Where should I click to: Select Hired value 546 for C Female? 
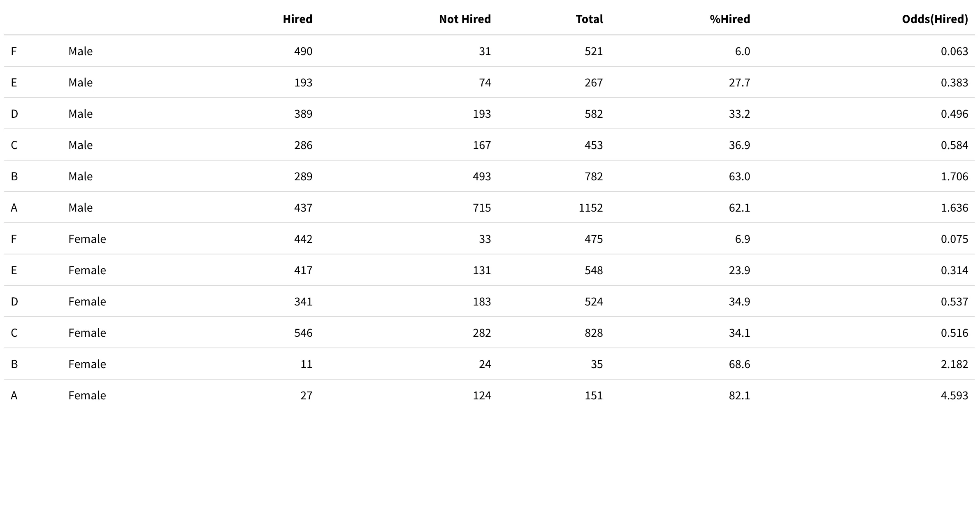[303, 333]
